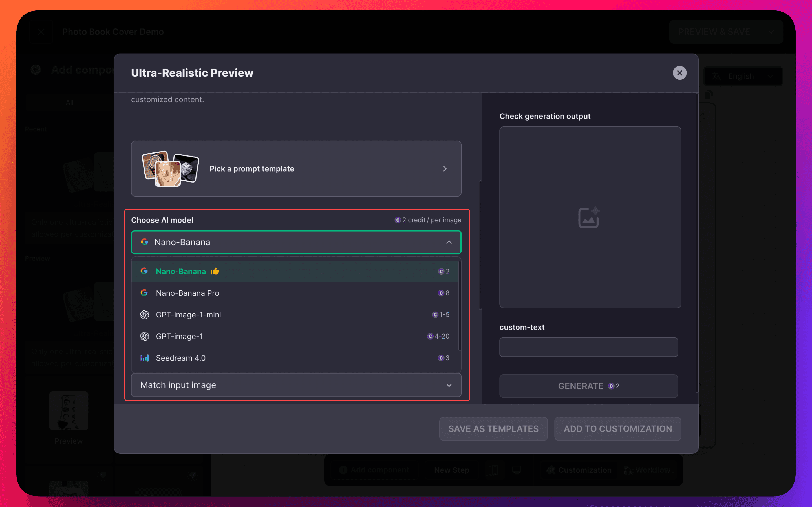Click SAVE AS TEMPLATES button
This screenshot has width=812, height=507.
click(x=493, y=428)
